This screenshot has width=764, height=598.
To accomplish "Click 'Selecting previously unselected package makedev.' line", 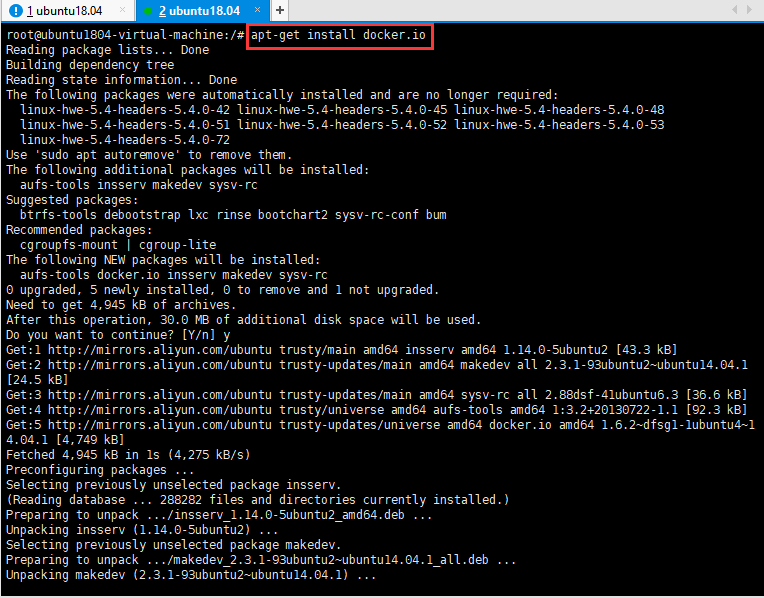I will pyautogui.click(x=173, y=545).
